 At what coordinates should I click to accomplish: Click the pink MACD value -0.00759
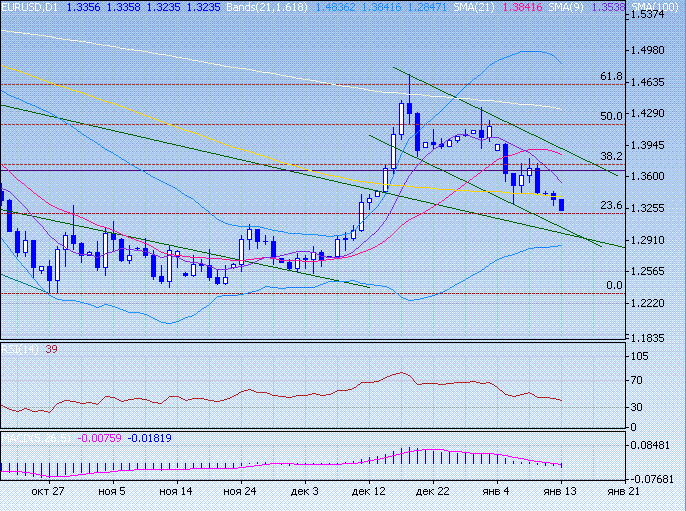coord(100,437)
